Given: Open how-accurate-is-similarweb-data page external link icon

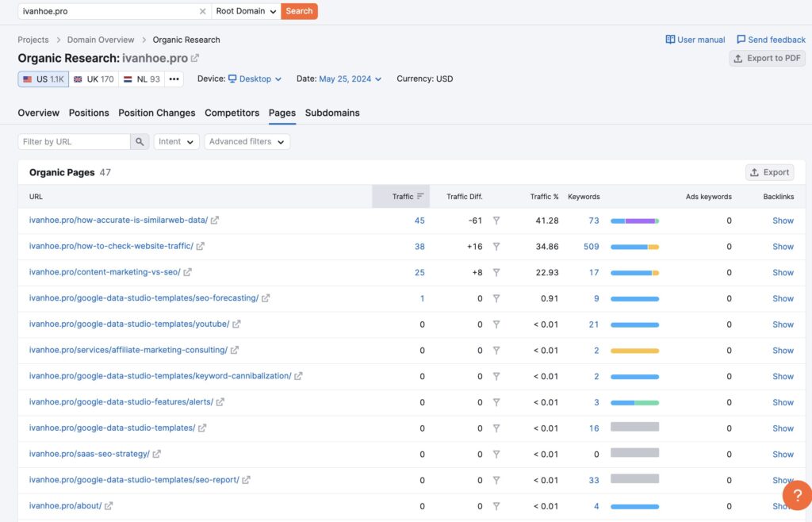Looking at the screenshot, I should (215, 221).
